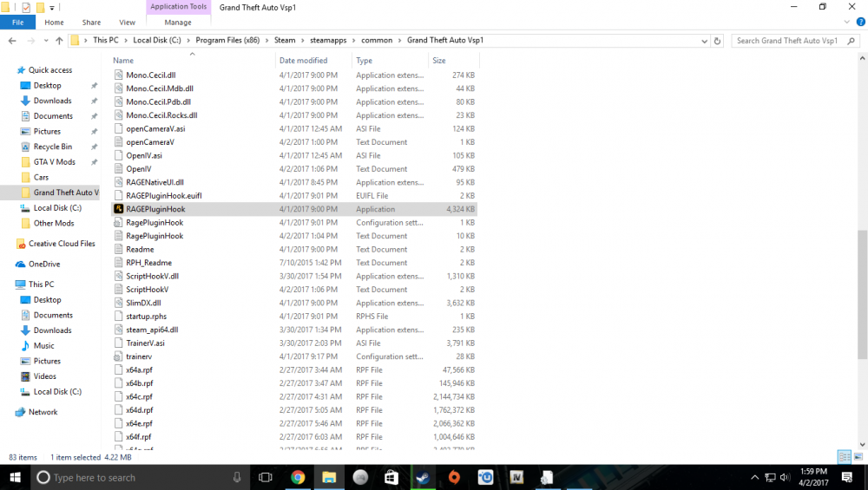Open Origin icon on taskbar
Image resolution: width=868 pixels, height=490 pixels.
click(454, 477)
